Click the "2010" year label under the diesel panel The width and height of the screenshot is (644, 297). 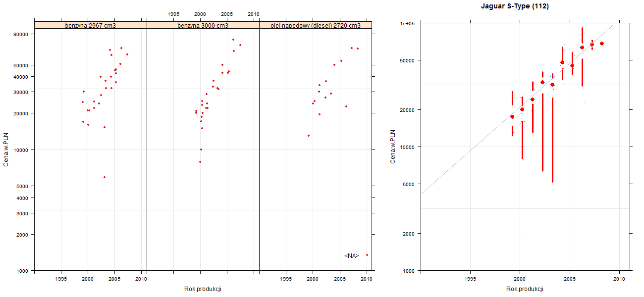[366, 279]
